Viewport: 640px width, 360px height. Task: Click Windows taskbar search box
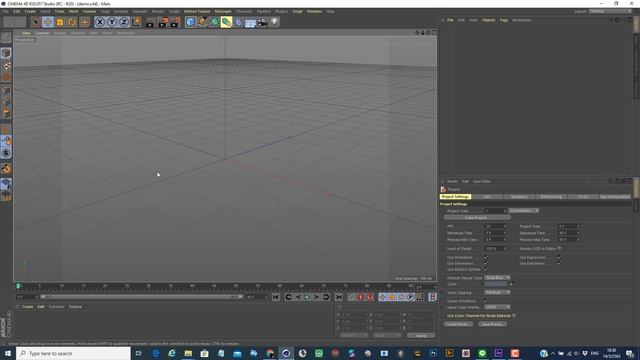pyautogui.click(x=73, y=353)
